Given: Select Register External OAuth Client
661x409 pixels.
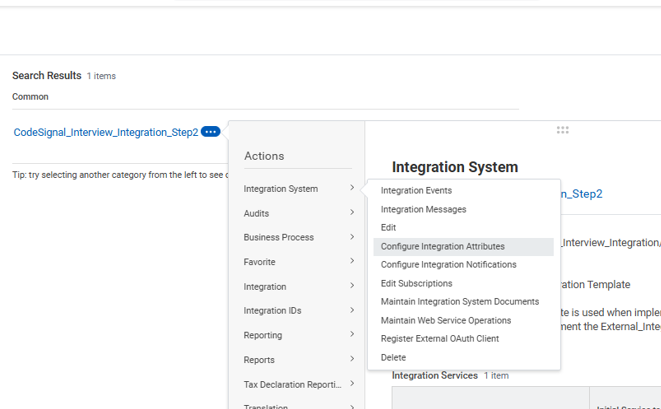Looking at the screenshot, I should (x=464, y=339).
